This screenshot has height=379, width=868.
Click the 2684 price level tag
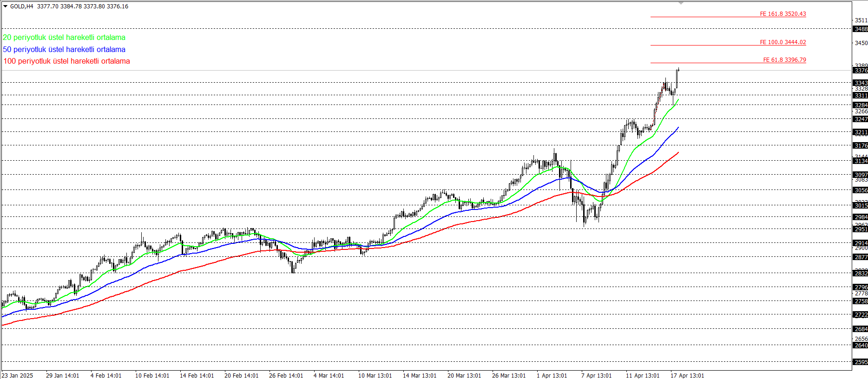coord(861,329)
